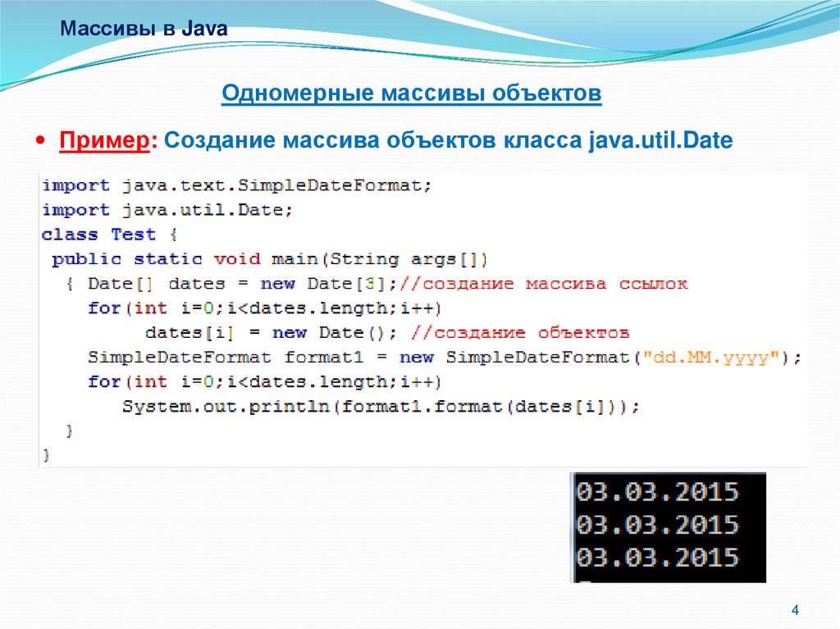Image resolution: width=840 pixels, height=629 pixels.
Task: Click the red comment '//создание массива ссылок'
Action: tap(544, 284)
